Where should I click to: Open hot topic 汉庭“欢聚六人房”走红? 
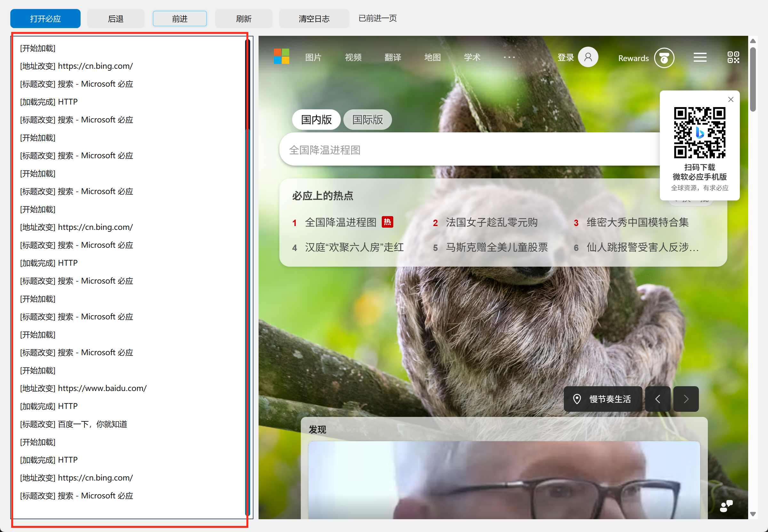click(354, 247)
